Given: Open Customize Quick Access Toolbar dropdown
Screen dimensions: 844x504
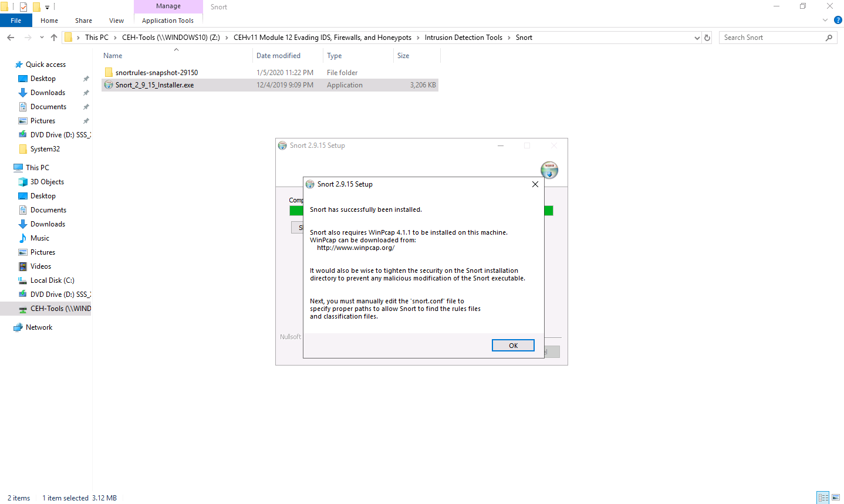Looking at the screenshot, I should coord(47,7).
